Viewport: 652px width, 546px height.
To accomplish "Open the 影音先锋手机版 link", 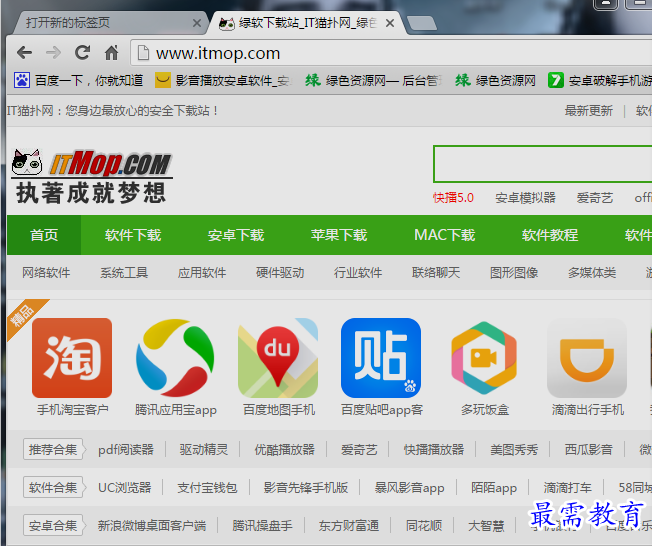I will [x=306, y=487].
